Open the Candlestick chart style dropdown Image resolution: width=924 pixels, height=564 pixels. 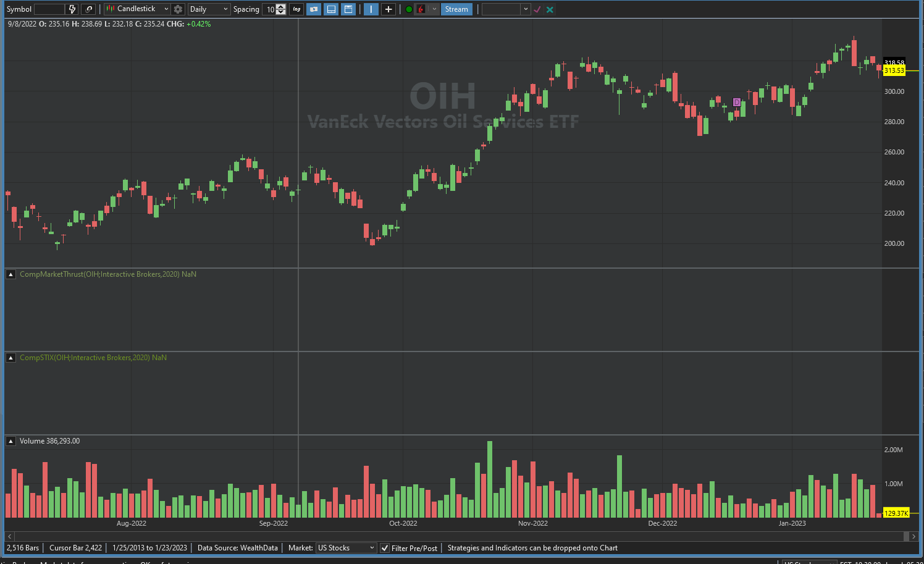(137, 9)
